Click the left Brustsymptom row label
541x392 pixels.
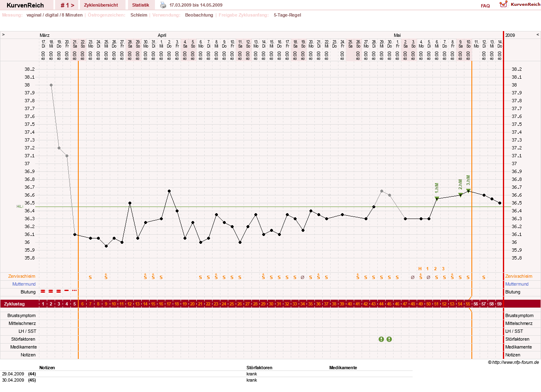pyautogui.click(x=22, y=315)
